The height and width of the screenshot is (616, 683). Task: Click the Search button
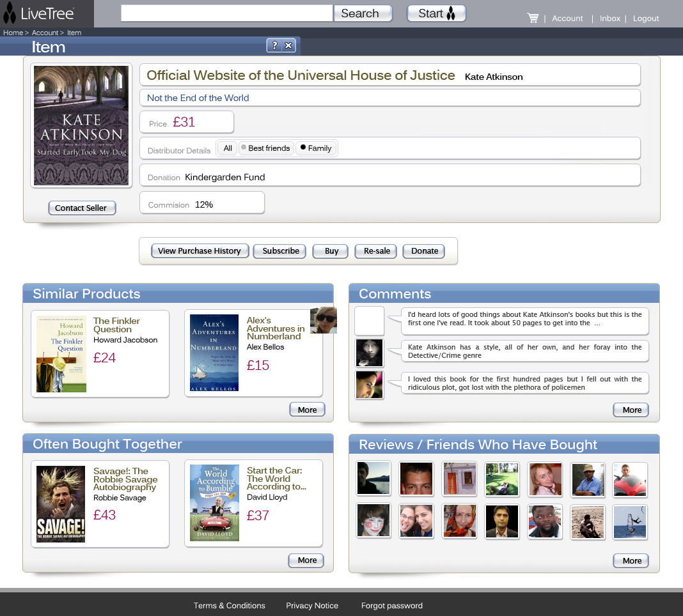point(363,13)
